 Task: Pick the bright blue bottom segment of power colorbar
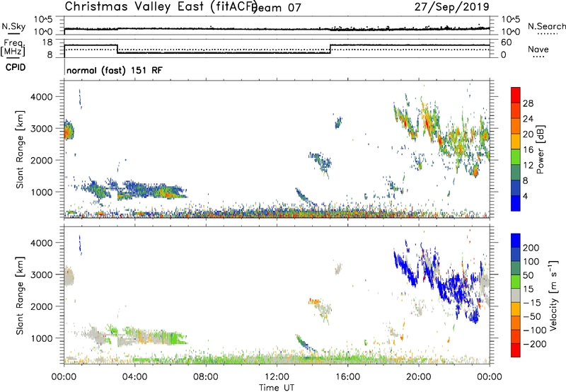point(516,204)
